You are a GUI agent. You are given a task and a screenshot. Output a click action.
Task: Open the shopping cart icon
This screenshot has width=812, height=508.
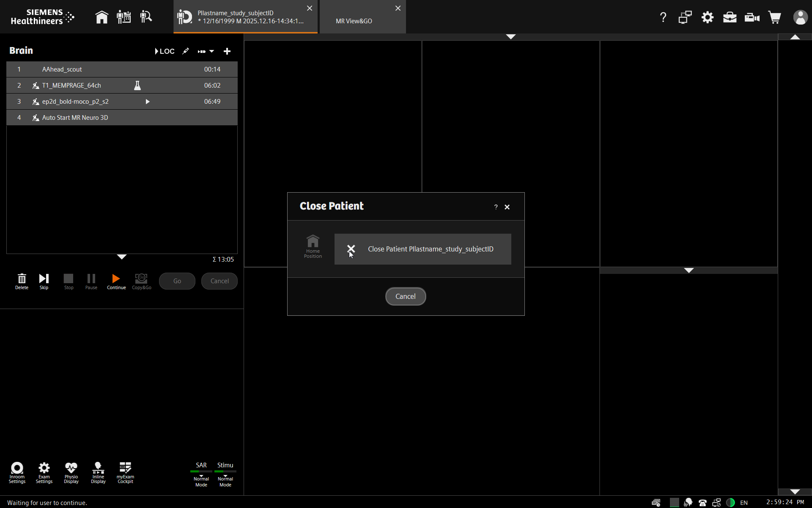click(774, 17)
